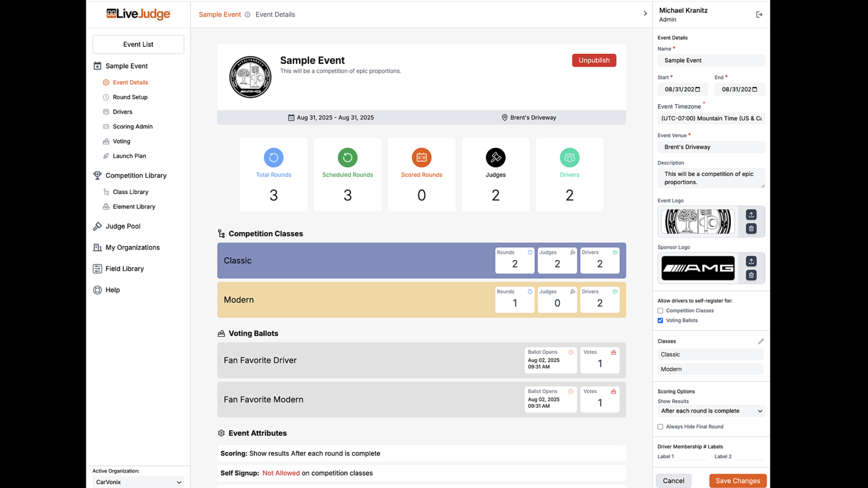Click the Modern class field in Classes

point(710,369)
